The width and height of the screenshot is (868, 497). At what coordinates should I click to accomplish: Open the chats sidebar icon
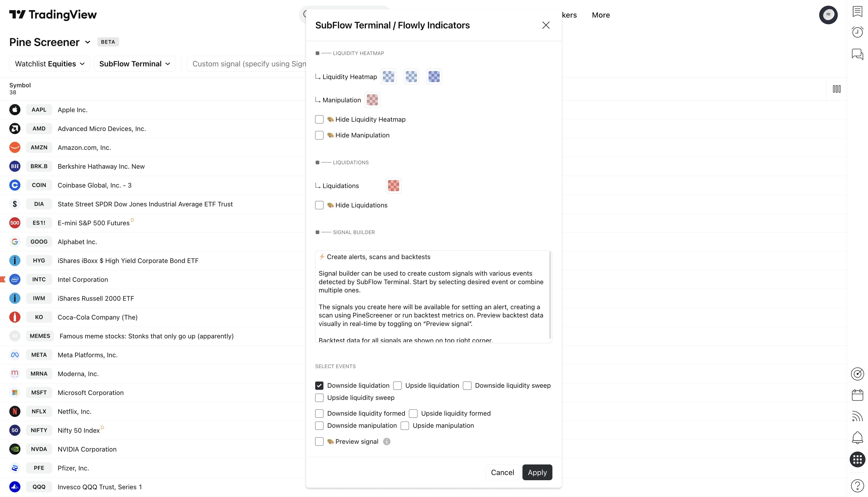pyautogui.click(x=857, y=54)
